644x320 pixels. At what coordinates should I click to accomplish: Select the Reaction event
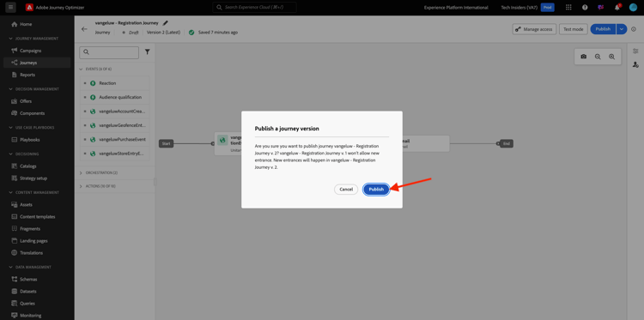115,83
